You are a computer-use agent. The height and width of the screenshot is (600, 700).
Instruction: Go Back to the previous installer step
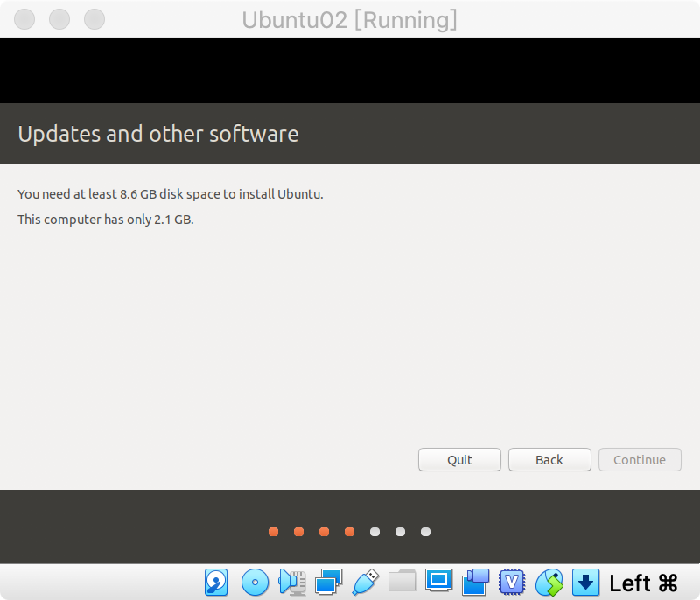click(x=549, y=459)
